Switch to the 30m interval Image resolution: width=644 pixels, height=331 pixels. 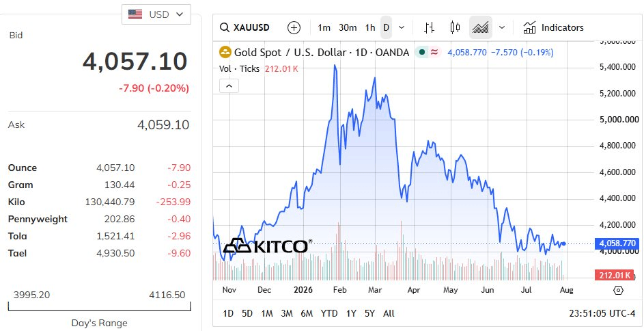click(348, 27)
